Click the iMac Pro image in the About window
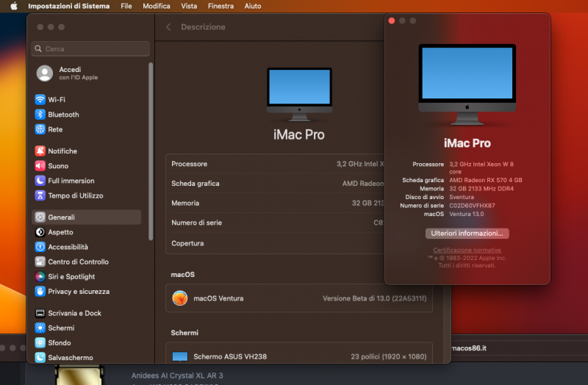Image resolution: width=588 pixels, height=385 pixels. pyautogui.click(x=467, y=84)
